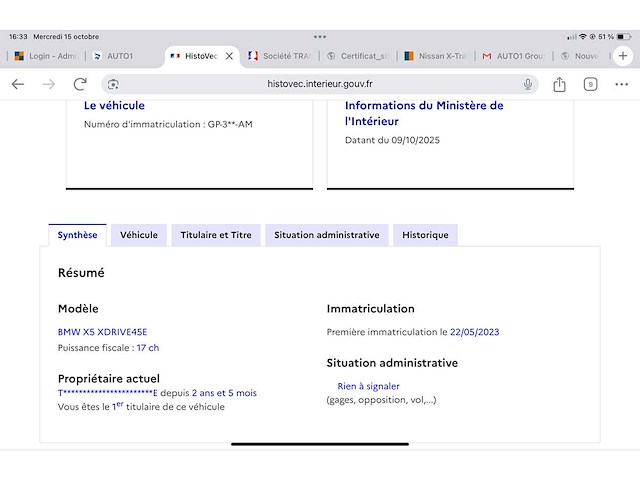Viewport: 640px width, 480px height.
Task: Open the share sheet icon
Action: 560,84
